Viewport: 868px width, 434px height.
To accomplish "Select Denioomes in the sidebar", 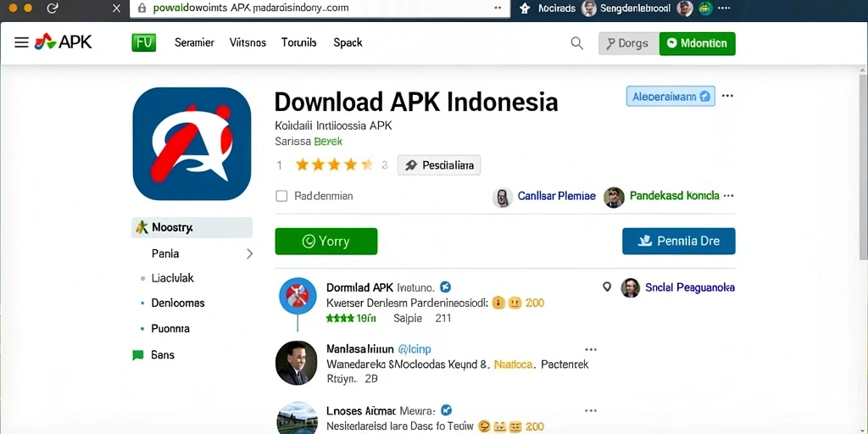I will pyautogui.click(x=178, y=303).
